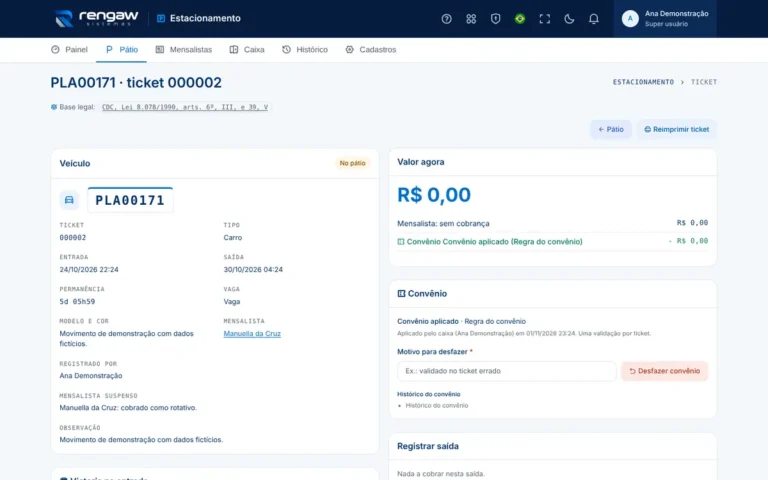This screenshot has height=480, width=768.
Task: Click saída date 30/10/2026 04:24
Action: click(253, 269)
